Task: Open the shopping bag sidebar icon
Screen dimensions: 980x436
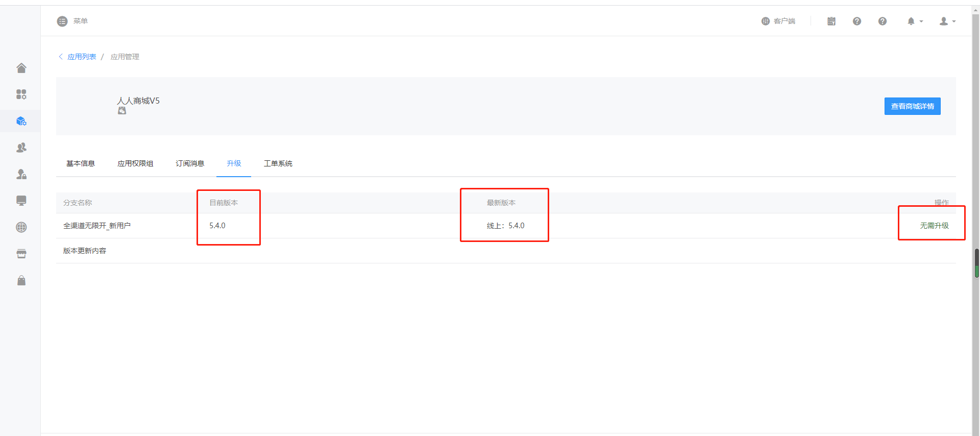Action: (21, 280)
